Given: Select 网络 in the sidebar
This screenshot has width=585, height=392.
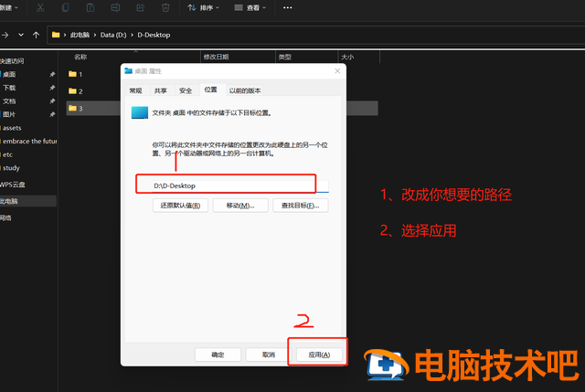Looking at the screenshot, I should [5, 218].
